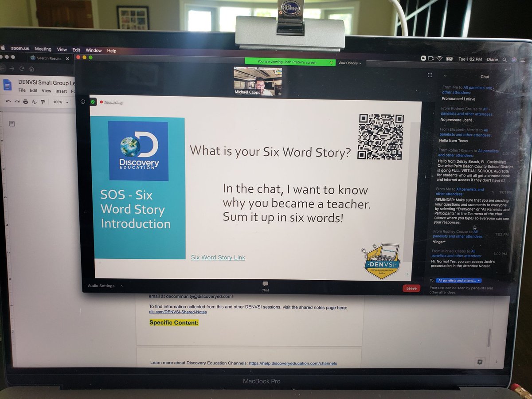Undo the last edit in Google Docs
This screenshot has height=399, width=532.
point(8,101)
